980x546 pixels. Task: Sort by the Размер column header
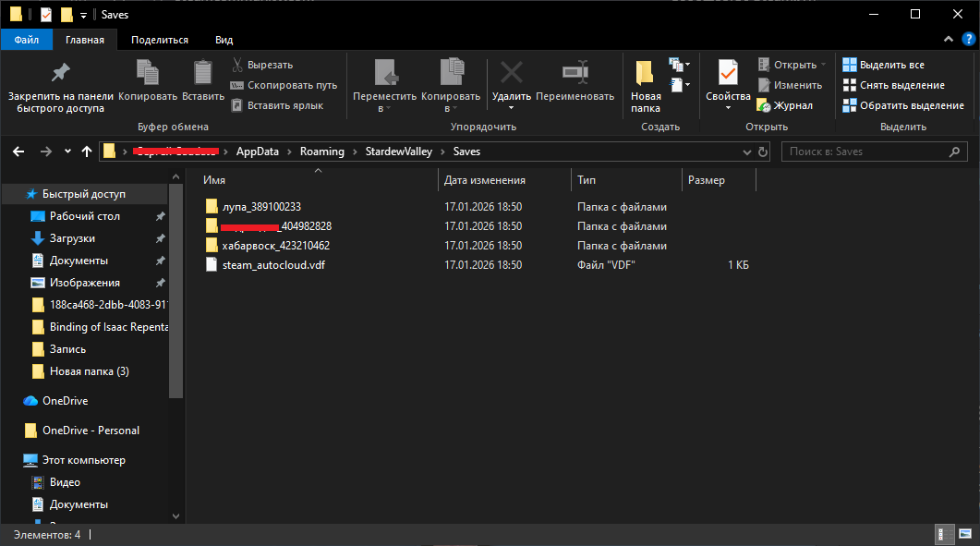click(719, 179)
